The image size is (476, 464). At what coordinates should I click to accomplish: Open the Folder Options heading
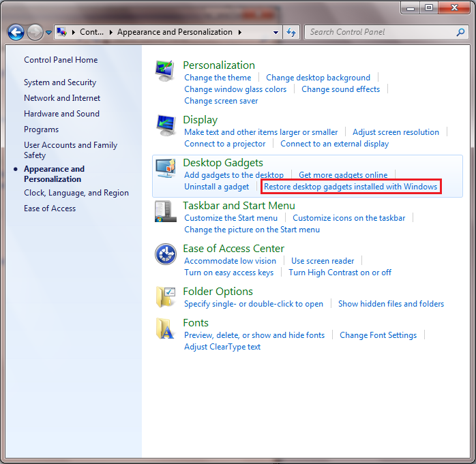[218, 292]
